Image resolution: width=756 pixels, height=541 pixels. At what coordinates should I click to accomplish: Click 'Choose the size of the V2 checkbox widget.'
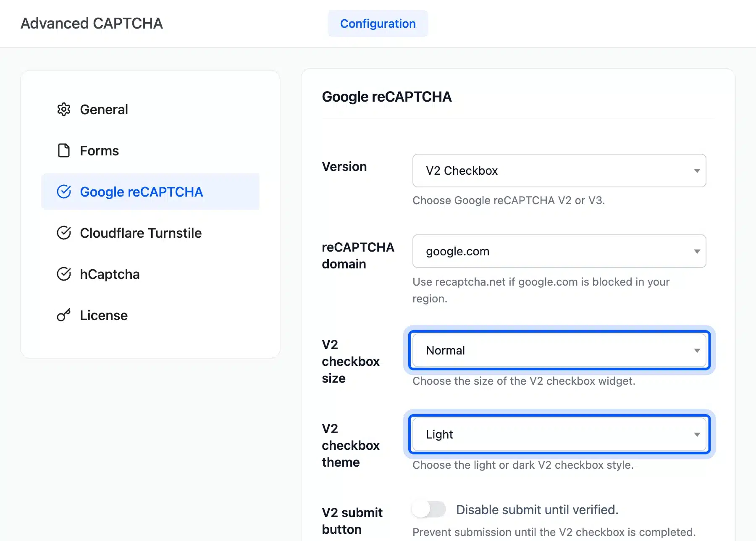click(524, 381)
